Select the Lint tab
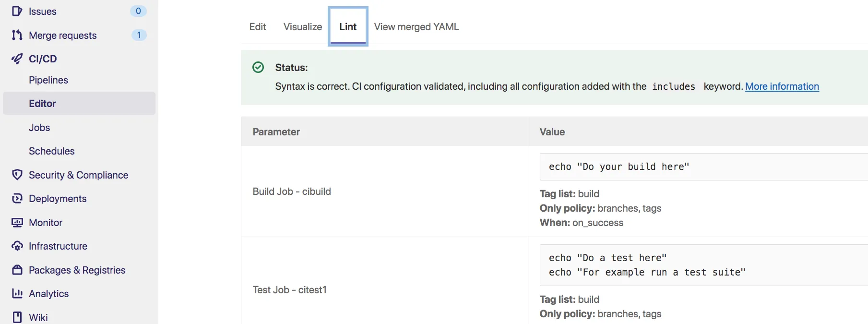The height and width of the screenshot is (324, 868). click(x=348, y=27)
